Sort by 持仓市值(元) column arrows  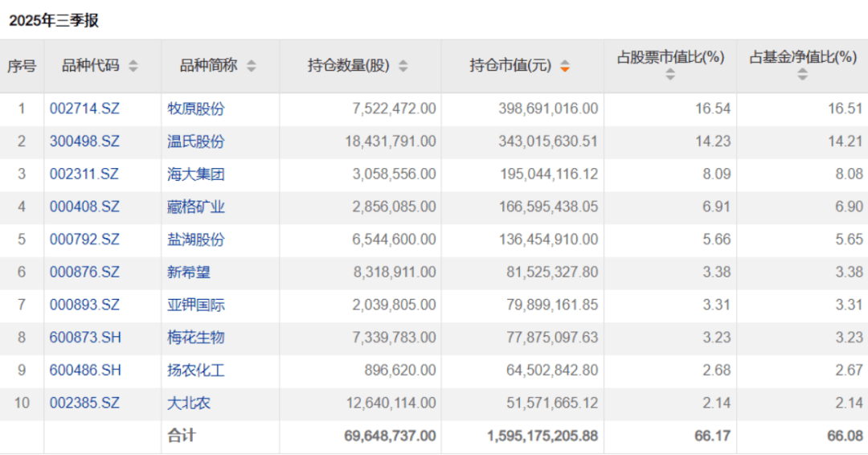point(565,66)
